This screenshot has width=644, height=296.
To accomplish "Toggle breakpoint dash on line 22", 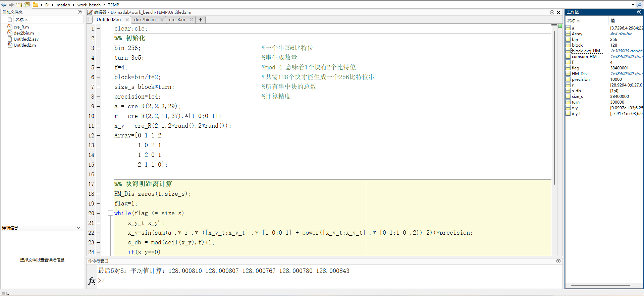I will pyautogui.click(x=99, y=233).
